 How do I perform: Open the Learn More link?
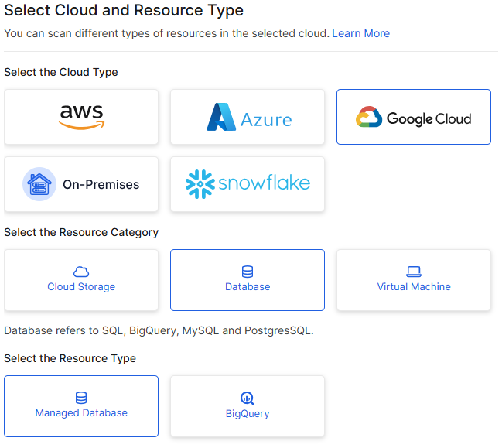point(360,33)
